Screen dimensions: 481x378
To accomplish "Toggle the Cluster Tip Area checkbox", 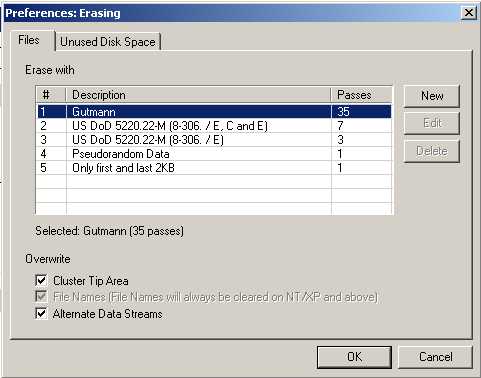I will (41, 280).
